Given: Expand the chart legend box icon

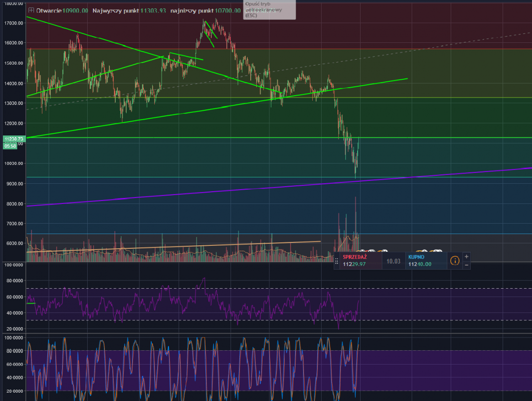Looking at the screenshot, I should point(31,10).
